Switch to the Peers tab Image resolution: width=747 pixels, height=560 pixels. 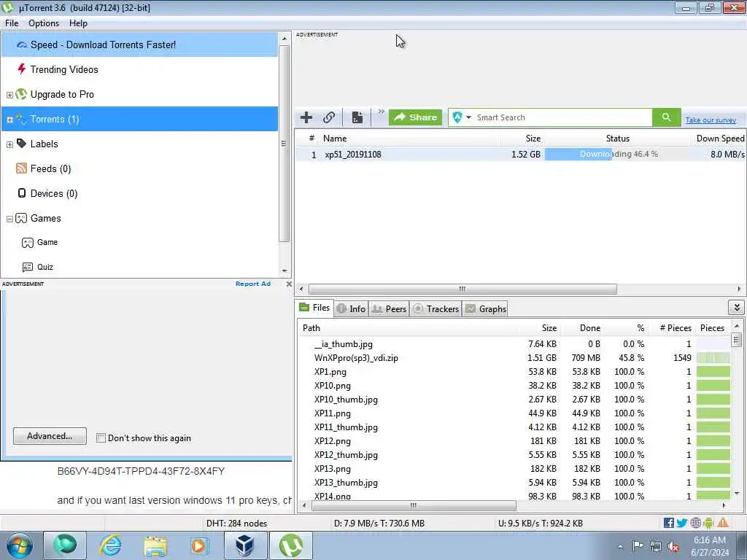[390, 309]
